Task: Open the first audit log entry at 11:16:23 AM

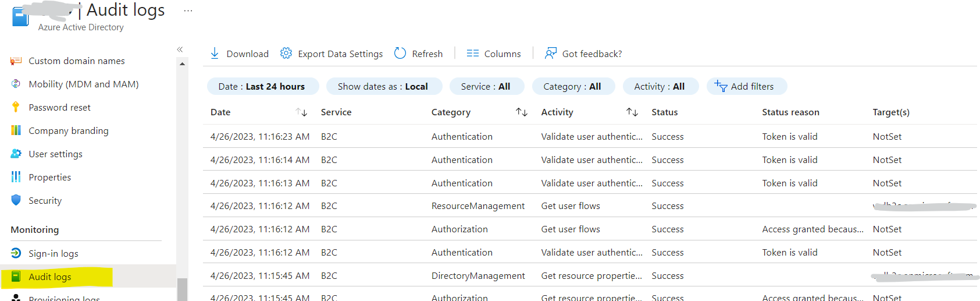Action: (259, 136)
